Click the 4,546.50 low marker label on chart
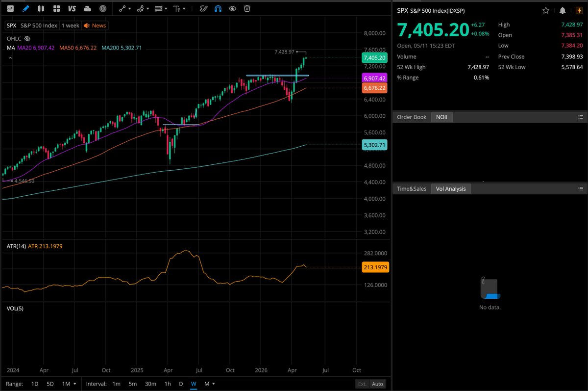The height and width of the screenshot is (391, 588). [24, 181]
